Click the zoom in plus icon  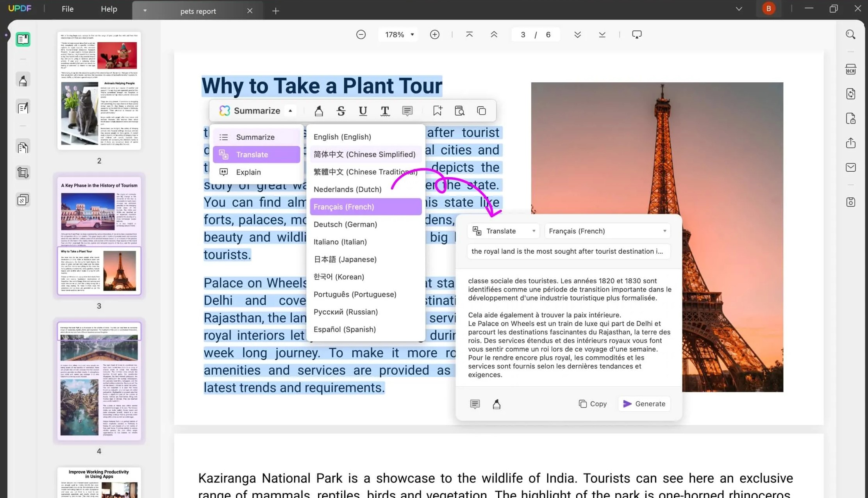(434, 34)
